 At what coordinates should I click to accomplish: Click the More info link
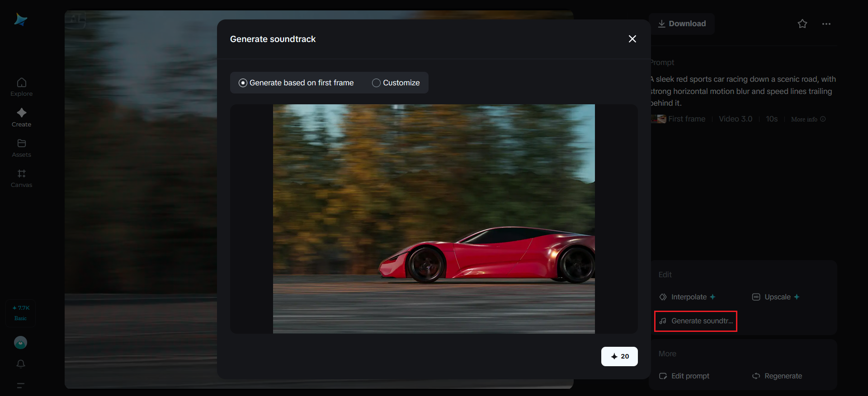808,119
